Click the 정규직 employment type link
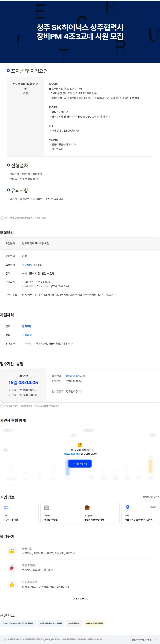160x644 pixels. (x=25, y=265)
